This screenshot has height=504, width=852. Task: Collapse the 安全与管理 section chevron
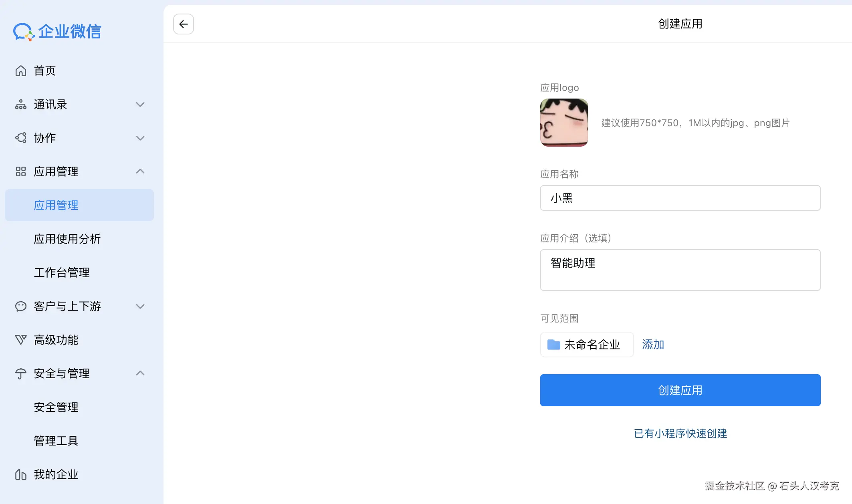click(140, 373)
